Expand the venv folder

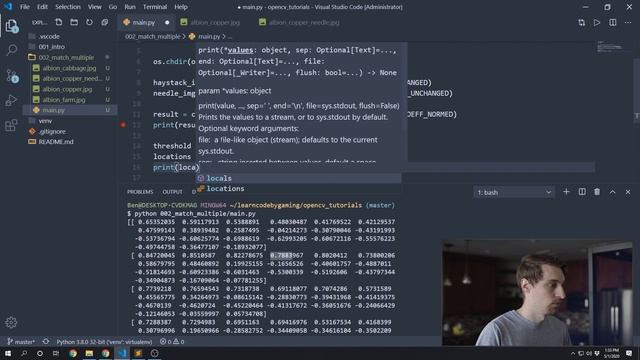(x=45, y=121)
